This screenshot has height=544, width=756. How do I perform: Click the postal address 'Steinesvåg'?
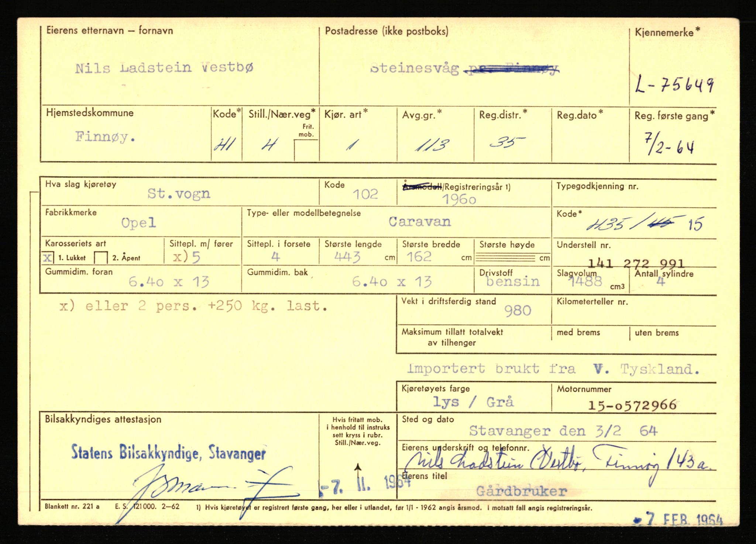click(x=415, y=69)
